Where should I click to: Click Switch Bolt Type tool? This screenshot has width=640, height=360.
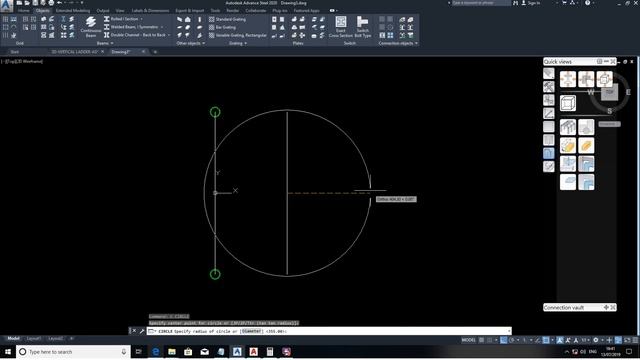(363, 27)
